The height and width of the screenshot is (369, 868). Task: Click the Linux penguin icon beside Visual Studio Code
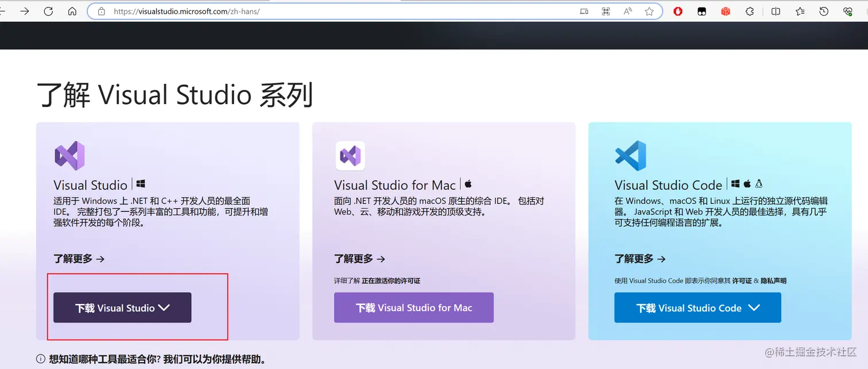pos(759,184)
